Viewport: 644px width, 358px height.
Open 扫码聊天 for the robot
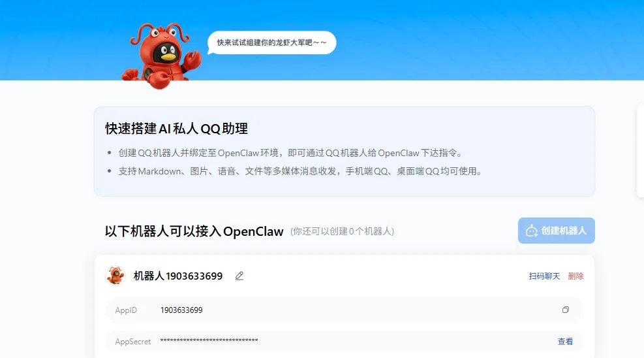point(544,276)
